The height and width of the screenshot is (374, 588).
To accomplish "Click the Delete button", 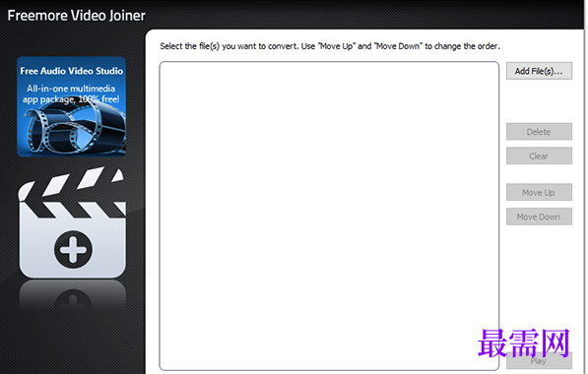I will (539, 132).
